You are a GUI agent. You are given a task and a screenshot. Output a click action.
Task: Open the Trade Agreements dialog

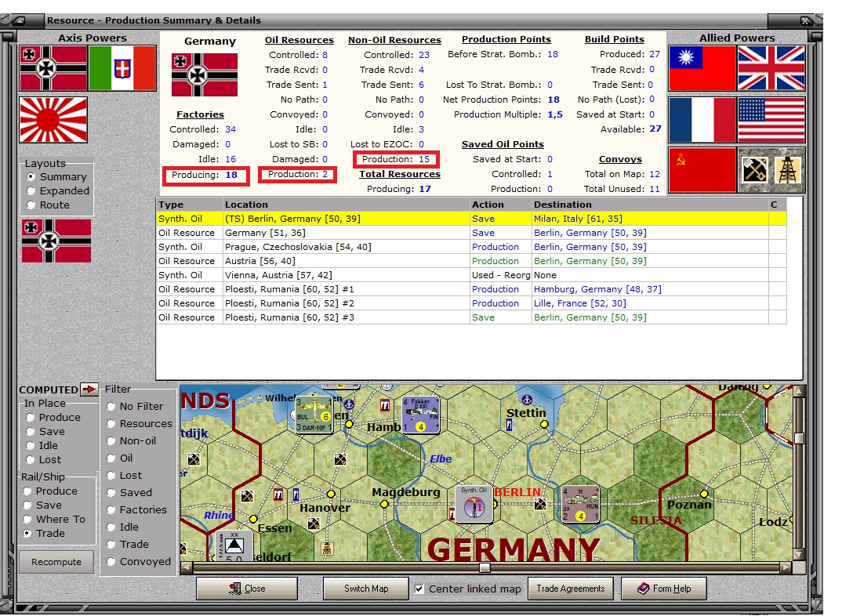click(570, 588)
